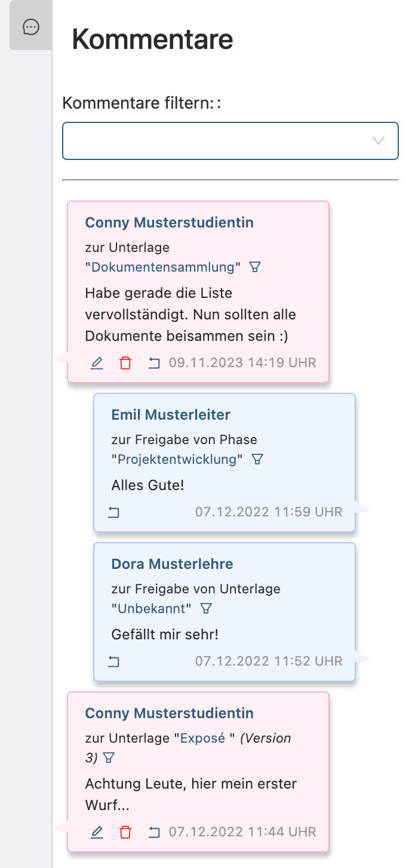
Task: Reply to the 07.12.2022 11:44 comment
Action: click(x=154, y=832)
